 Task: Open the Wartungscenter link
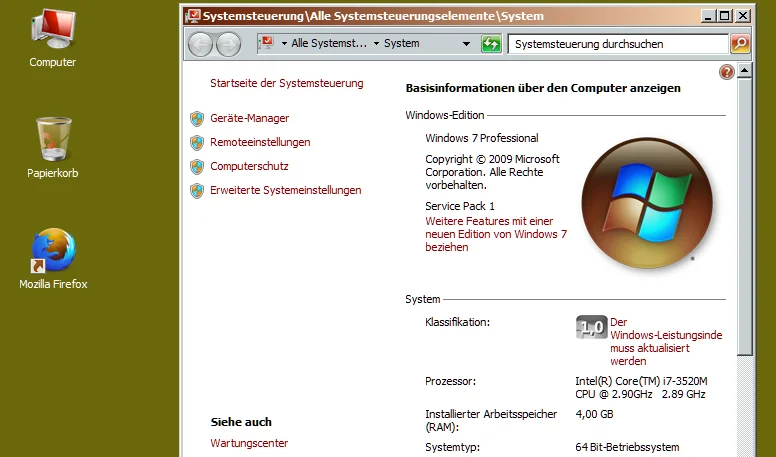[x=249, y=443]
